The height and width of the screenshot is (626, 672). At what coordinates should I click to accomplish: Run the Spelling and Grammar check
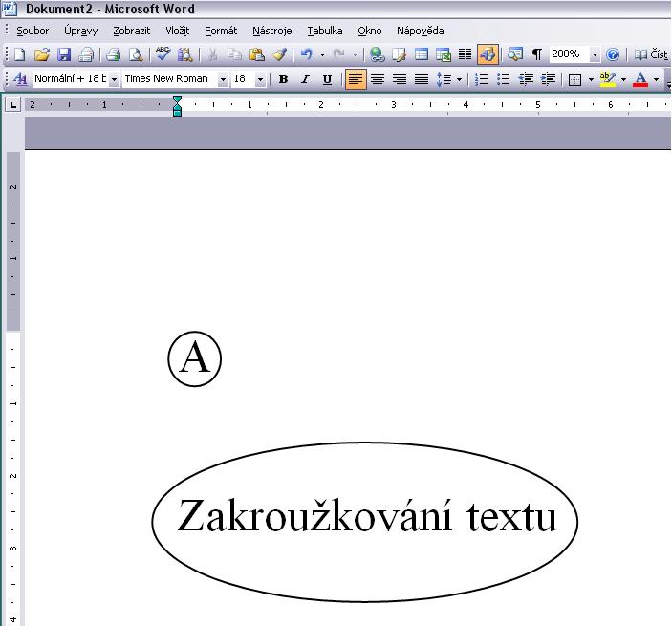click(163, 55)
